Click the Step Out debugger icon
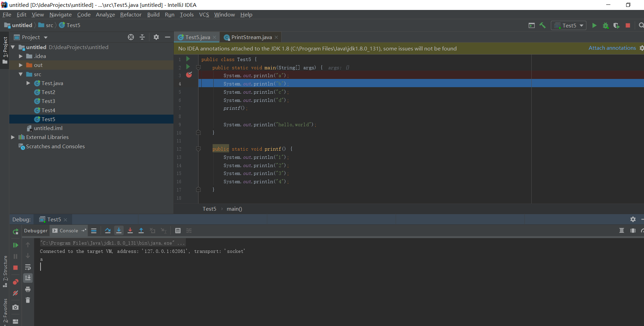 pos(141,231)
